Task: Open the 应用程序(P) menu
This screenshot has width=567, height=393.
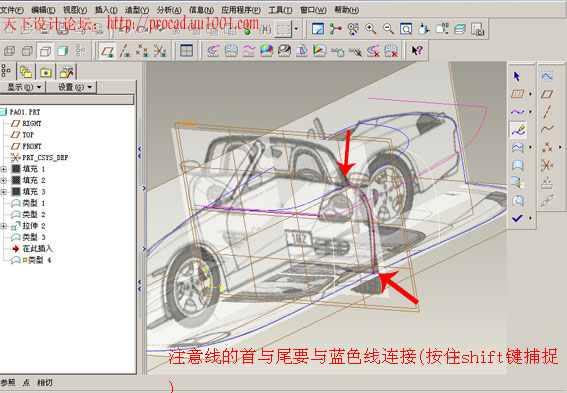Action: (241, 10)
